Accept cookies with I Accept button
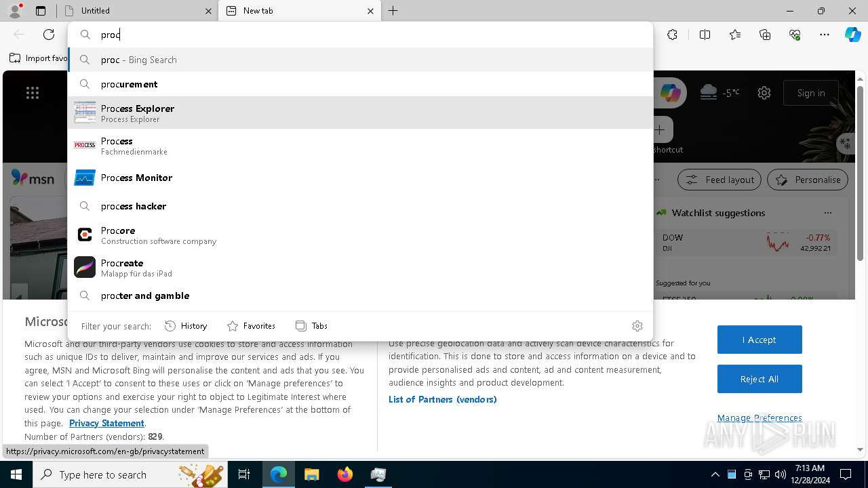Viewport: 868px width, 488px height. coord(759,340)
